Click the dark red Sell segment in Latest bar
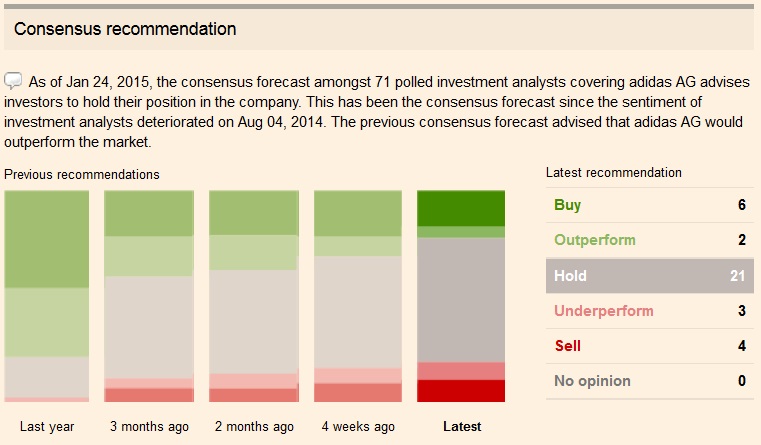Image resolution: width=761 pixels, height=445 pixels. click(x=461, y=391)
